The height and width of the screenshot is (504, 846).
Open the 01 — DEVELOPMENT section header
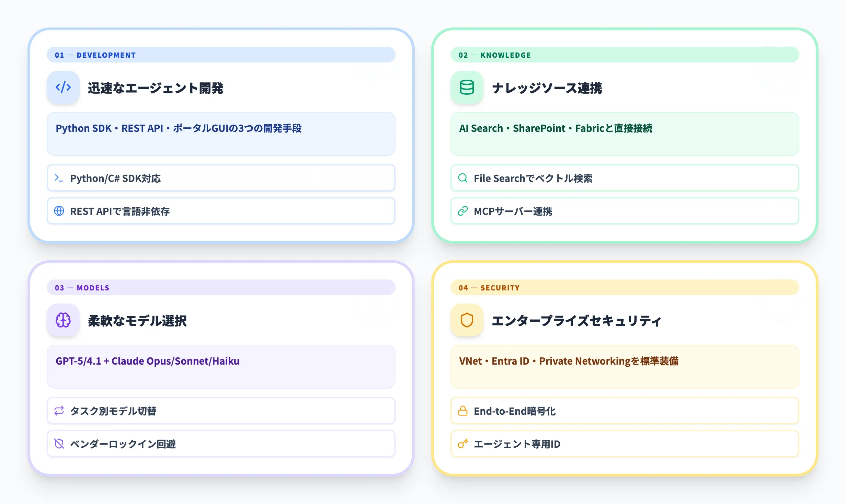point(221,55)
